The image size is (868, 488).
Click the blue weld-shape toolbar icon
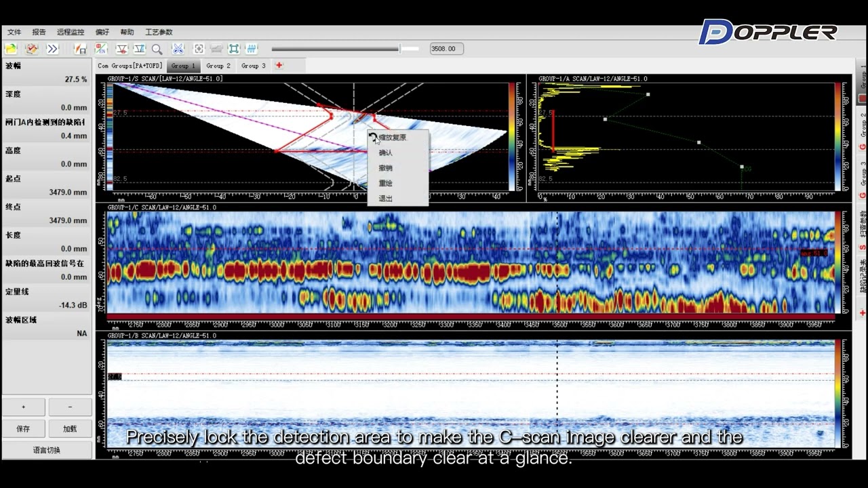click(x=139, y=49)
